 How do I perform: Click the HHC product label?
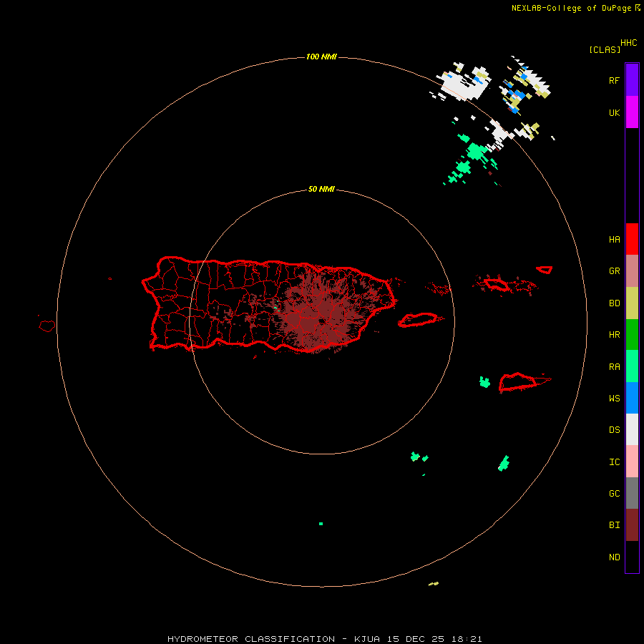(628, 43)
